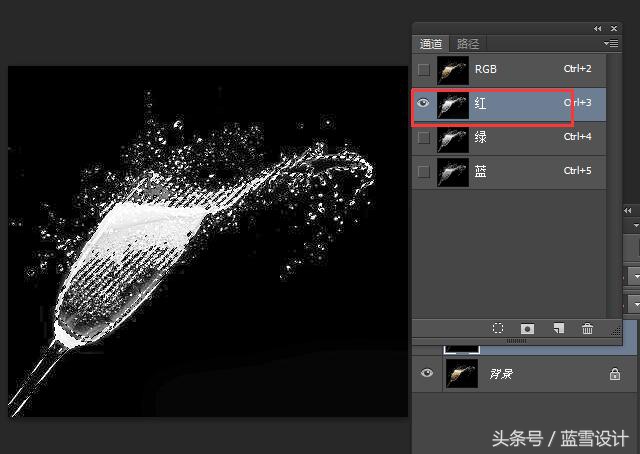Hide the 红 channel eye
The image size is (640, 454).
point(423,103)
